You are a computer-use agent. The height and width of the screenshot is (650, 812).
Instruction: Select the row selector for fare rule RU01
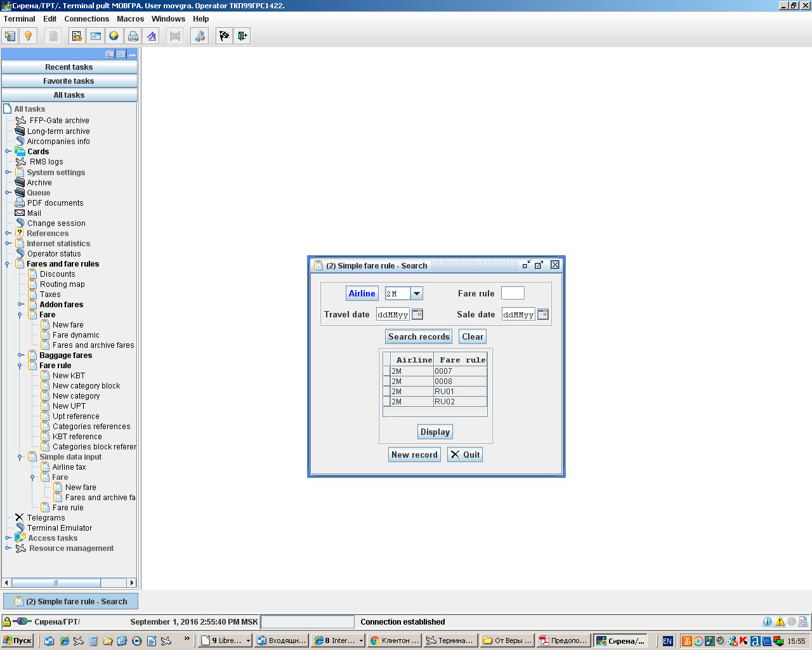tap(386, 392)
